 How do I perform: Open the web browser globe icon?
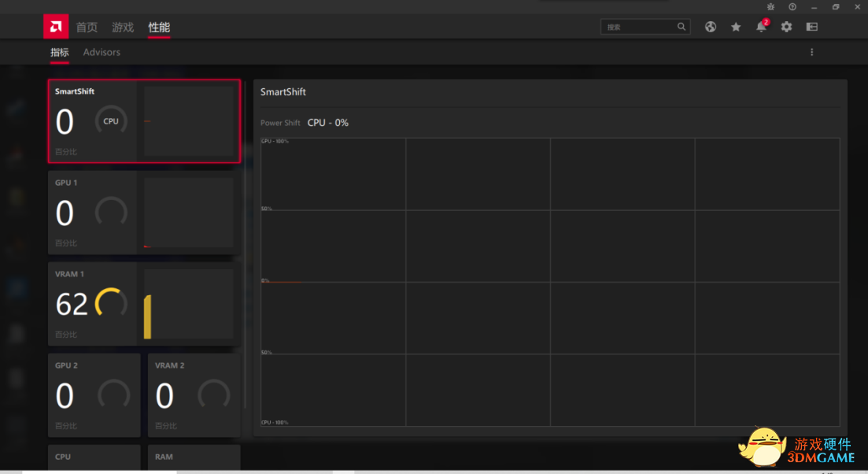[711, 27]
